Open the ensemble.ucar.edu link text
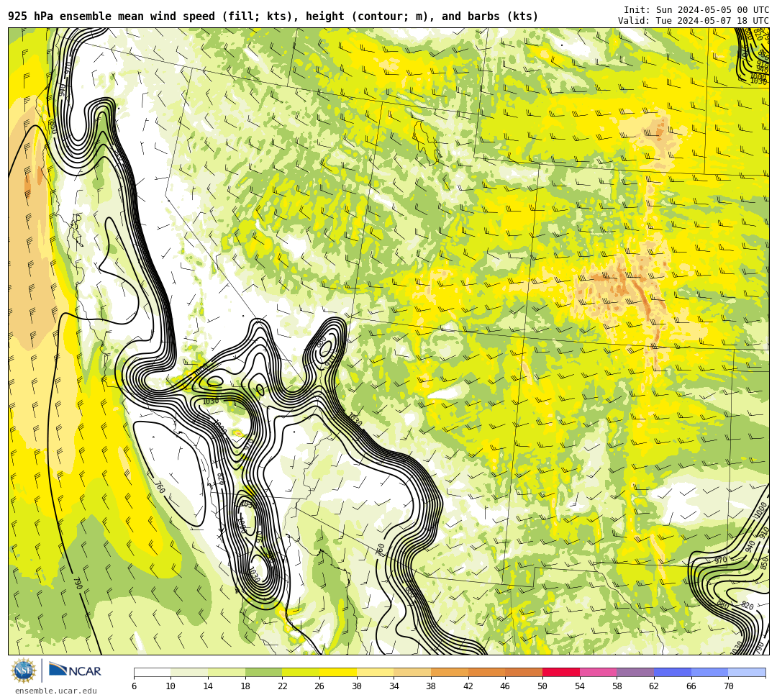The image size is (777, 700). tap(56, 691)
